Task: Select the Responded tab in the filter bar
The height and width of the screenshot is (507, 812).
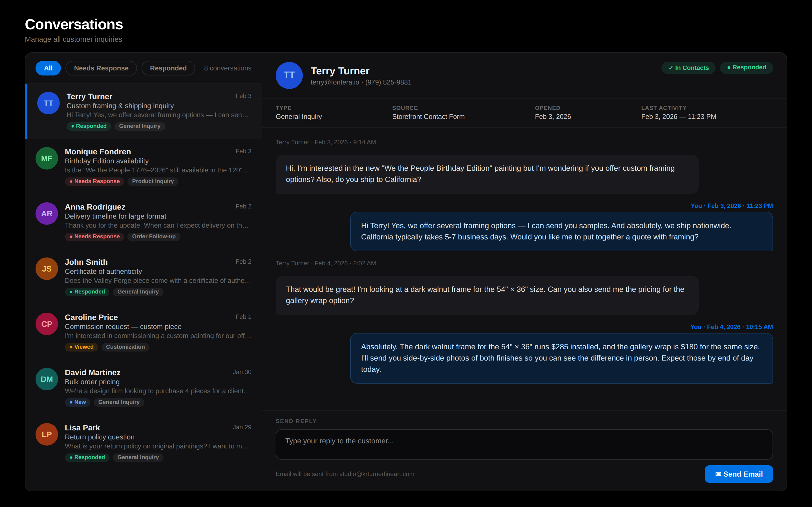Action: tap(168, 68)
